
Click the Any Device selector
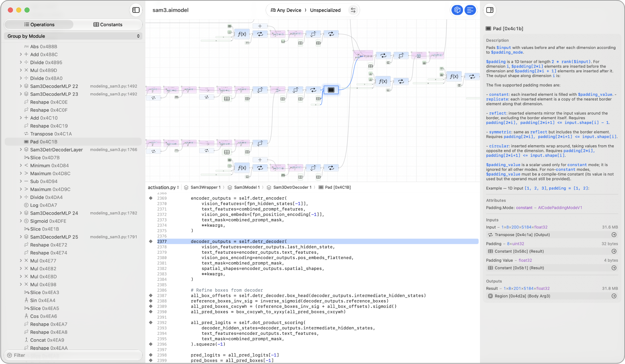pyautogui.click(x=286, y=10)
